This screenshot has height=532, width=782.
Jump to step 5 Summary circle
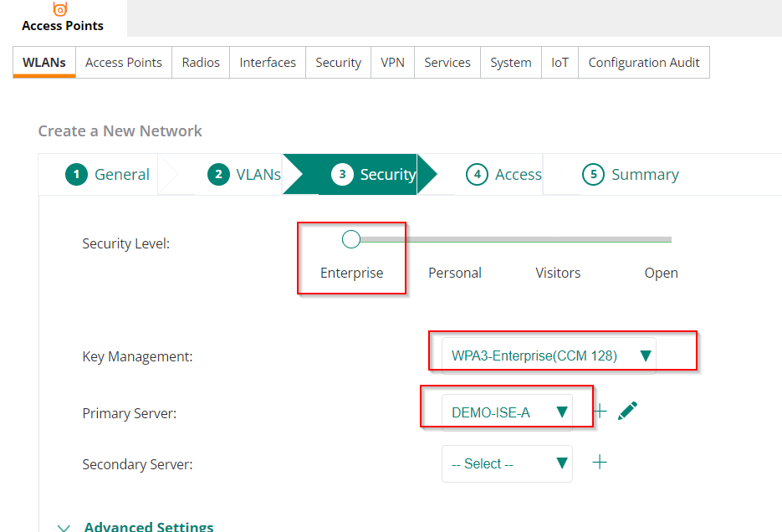(594, 175)
